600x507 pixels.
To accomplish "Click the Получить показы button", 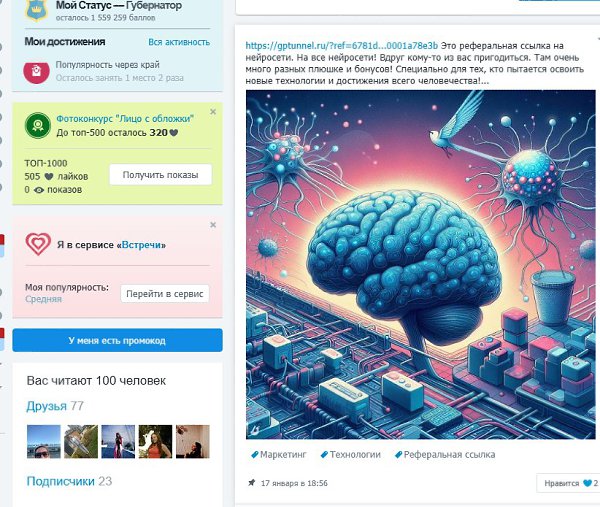I will tap(160, 175).
